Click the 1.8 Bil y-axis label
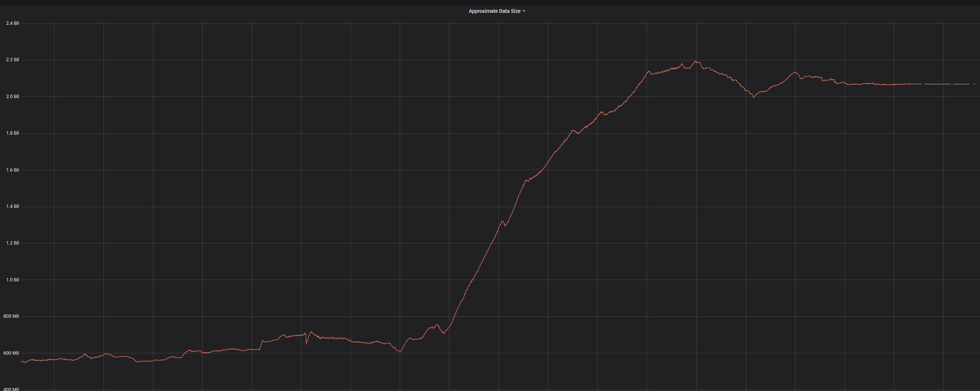Viewport: 980px width, 391px height. pyautogui.click(x=13, y=133)
